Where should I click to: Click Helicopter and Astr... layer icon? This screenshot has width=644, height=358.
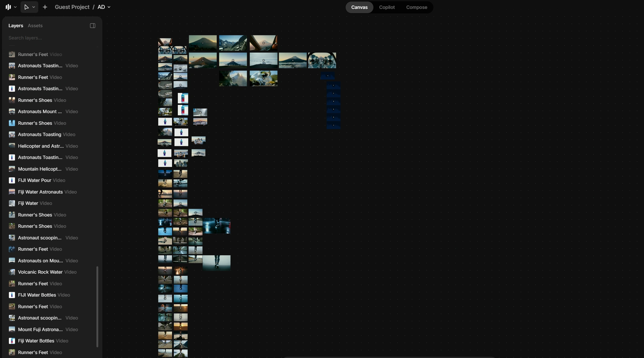click(x=12, y=146)
